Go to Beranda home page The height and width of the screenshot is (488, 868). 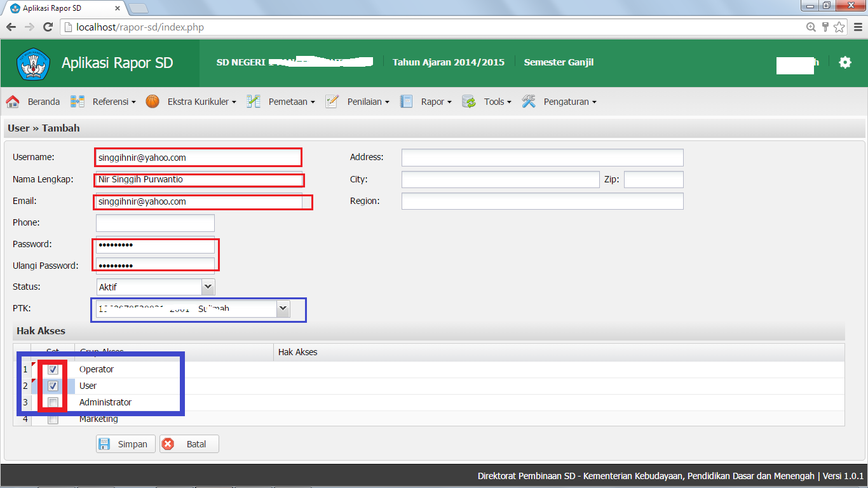[x=44, y=102]
